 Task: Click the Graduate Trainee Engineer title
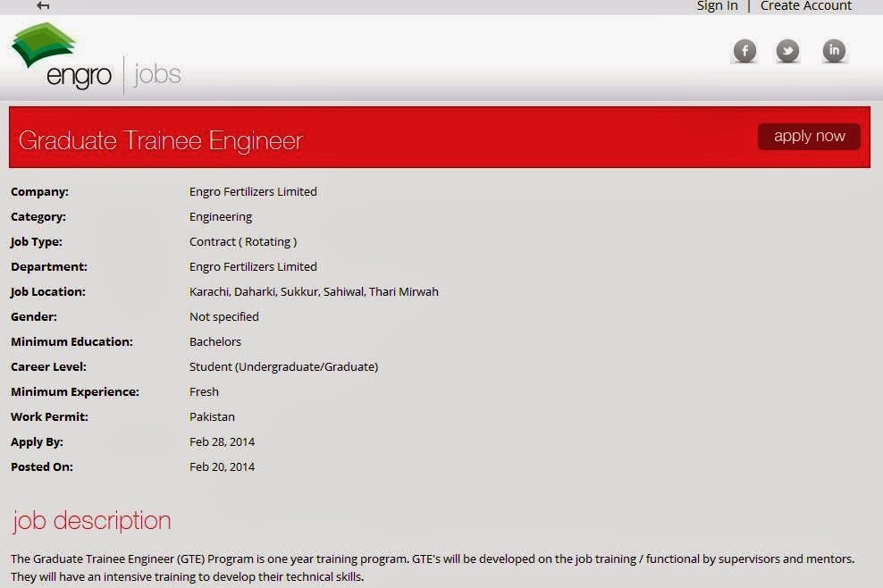(x=161, y=140)
